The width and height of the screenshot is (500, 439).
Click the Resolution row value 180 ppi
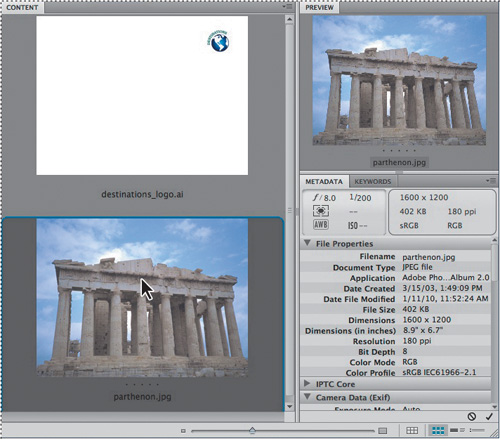point(417,341)
